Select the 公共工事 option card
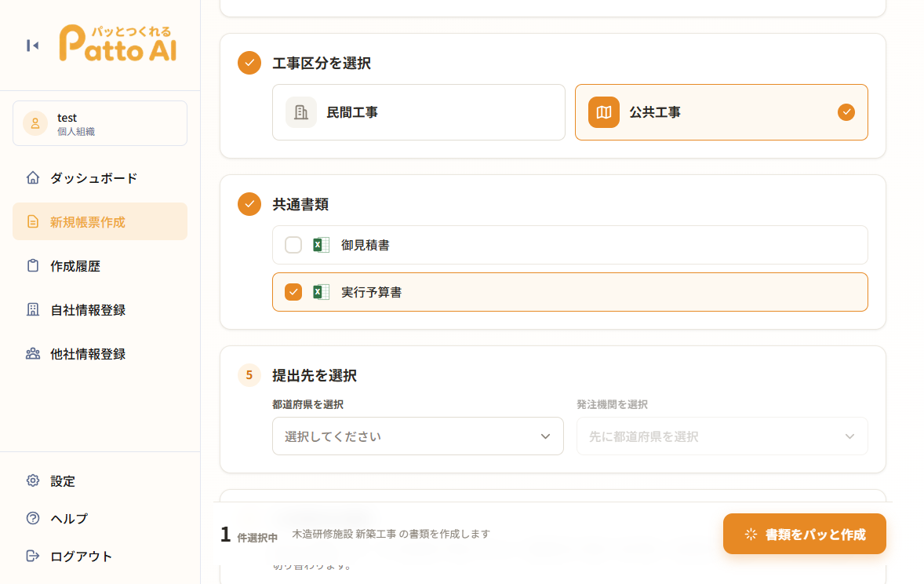The width and height of the screenshot is (924, 584). [x=722, y=112]
